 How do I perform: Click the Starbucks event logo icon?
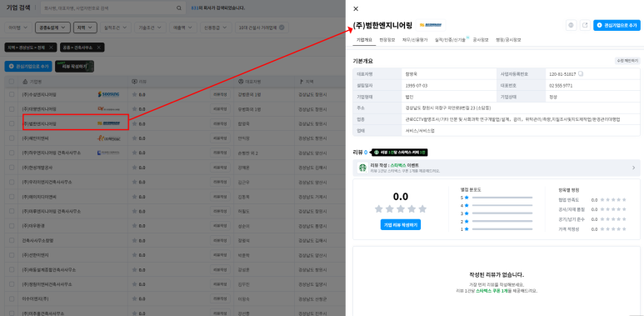(362, 168)
